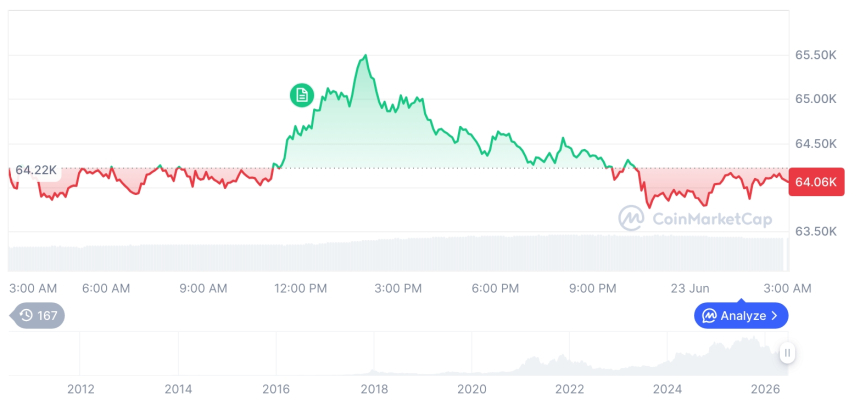Select year 2018 in the overview timeline
This screenshot has width=860, height=401.
(374, 389)
